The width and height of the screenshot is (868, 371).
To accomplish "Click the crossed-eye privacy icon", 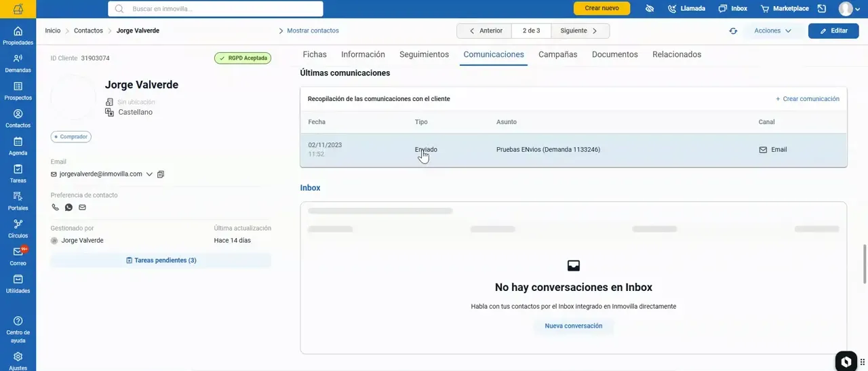I will pyautogui.click(x=649, y=9).
